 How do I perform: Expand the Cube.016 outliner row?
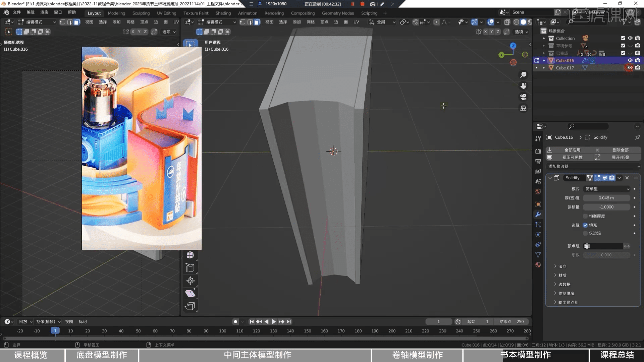544,60
